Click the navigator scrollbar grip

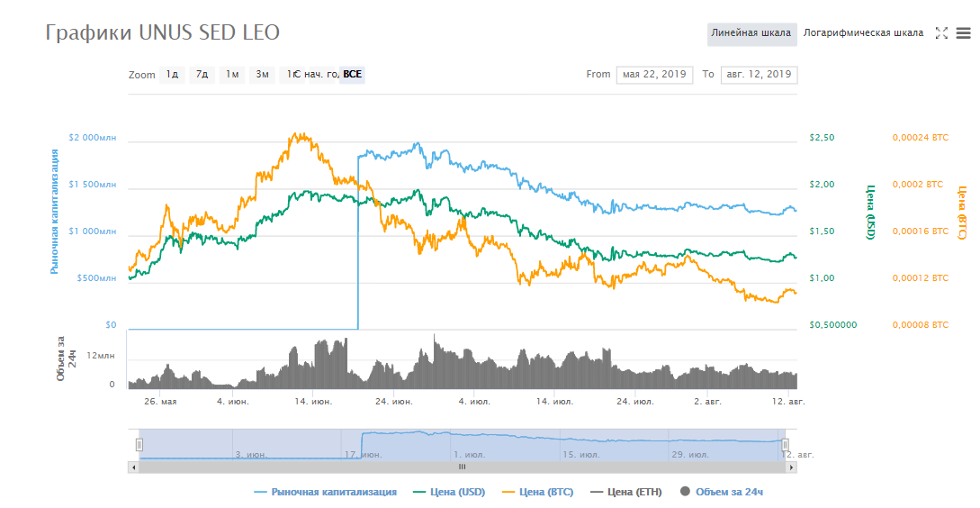[463, 467]
